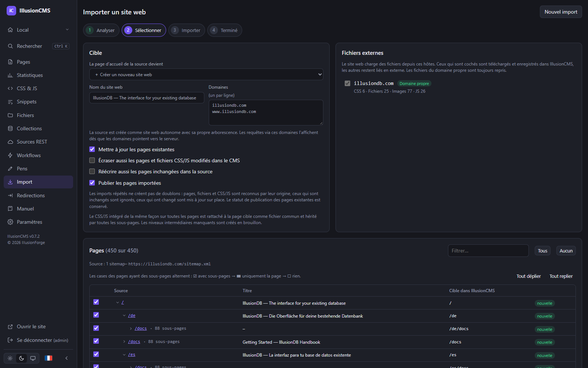The width and height of the screenshot is (588, 368).
Task: Switch to light theme sun icon
Action: tap(10, 358)
